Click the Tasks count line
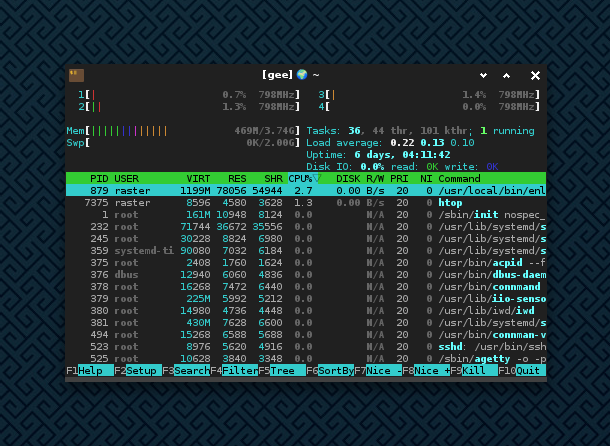Image resolution: width=610 pixels, height=446 pixels. pos(420,131)
